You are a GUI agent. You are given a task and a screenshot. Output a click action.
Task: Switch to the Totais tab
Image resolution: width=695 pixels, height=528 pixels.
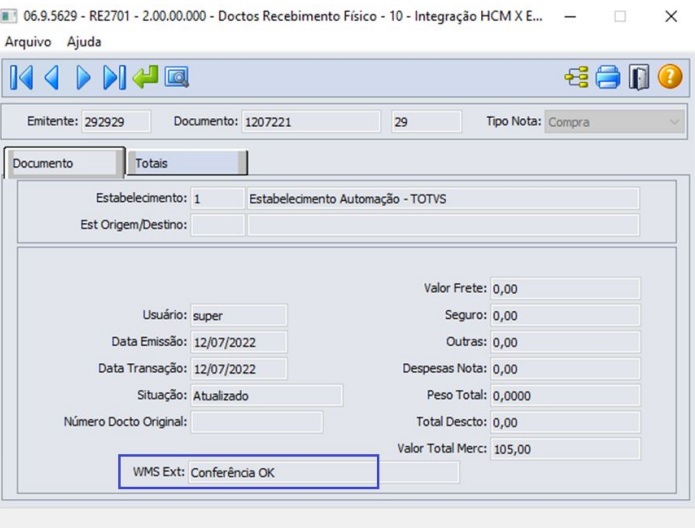pyautogui.click(x=187, y=163)
